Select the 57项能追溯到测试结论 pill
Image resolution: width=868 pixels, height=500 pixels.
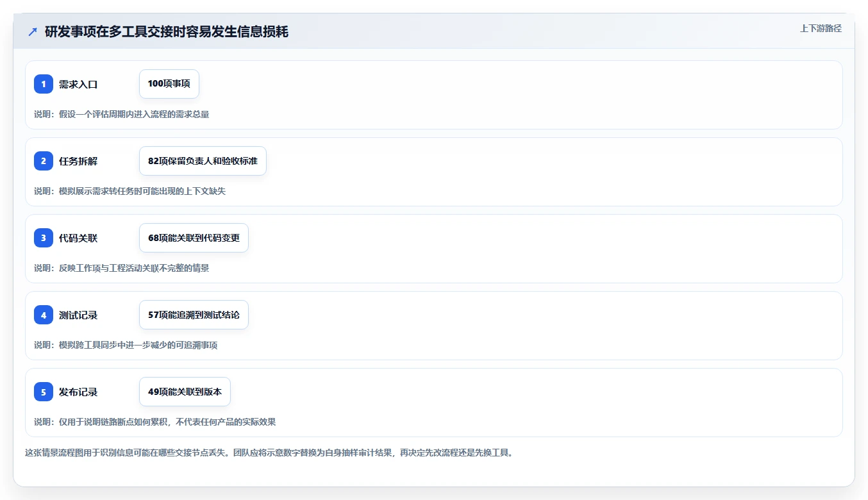[194, 315]
